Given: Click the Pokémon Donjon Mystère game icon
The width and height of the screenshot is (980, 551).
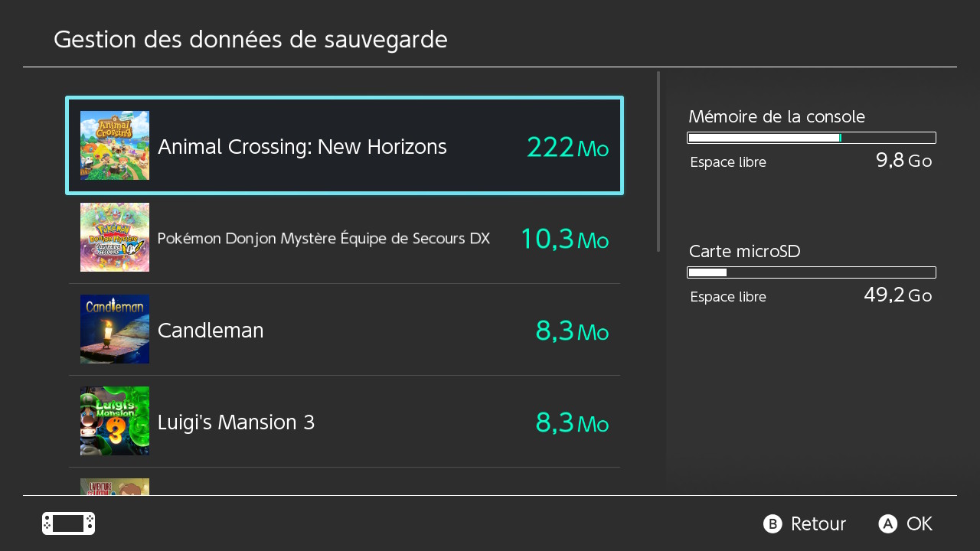Looking at the screenshot, I should [x=115, y=237].
